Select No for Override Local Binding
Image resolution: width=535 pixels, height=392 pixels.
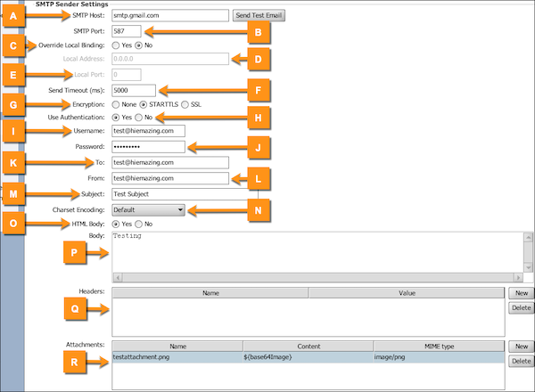(138, 45)
